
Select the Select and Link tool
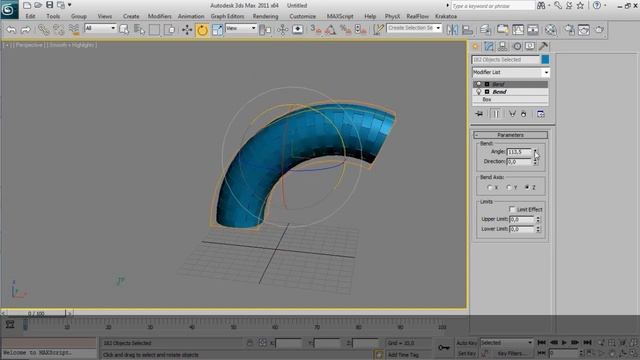[x=43, y=29]
